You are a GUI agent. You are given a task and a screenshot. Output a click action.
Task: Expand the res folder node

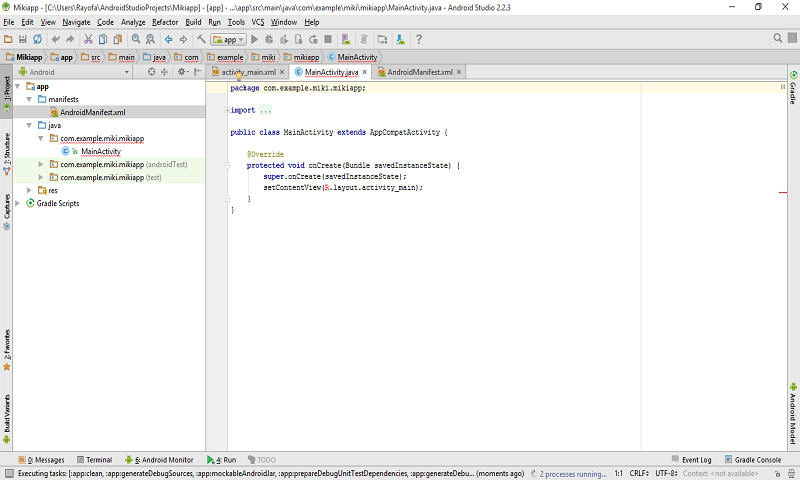(x=29, y=190)
